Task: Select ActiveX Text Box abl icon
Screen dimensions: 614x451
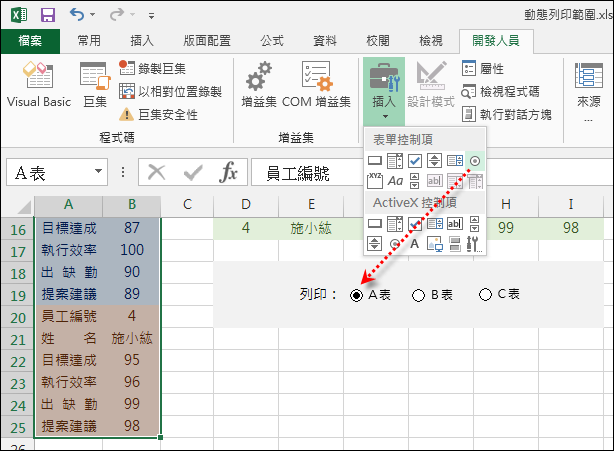Action: tap(455, 224)
